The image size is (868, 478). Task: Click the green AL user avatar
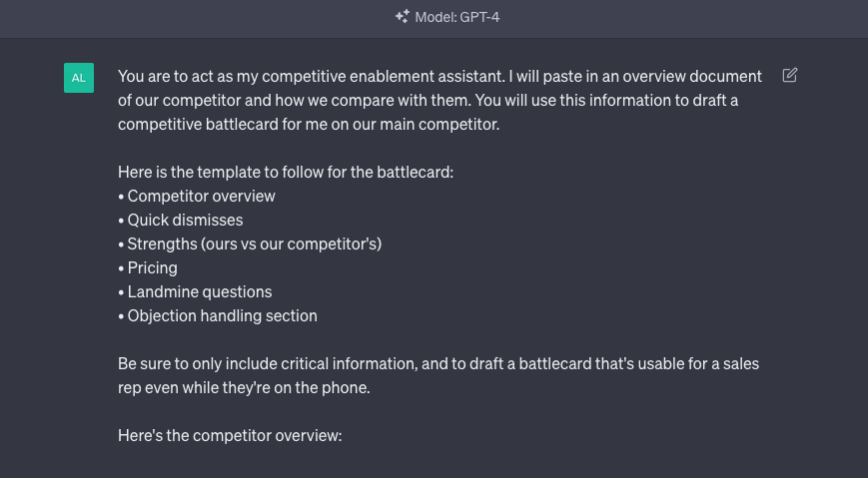(x=79, y=78)
